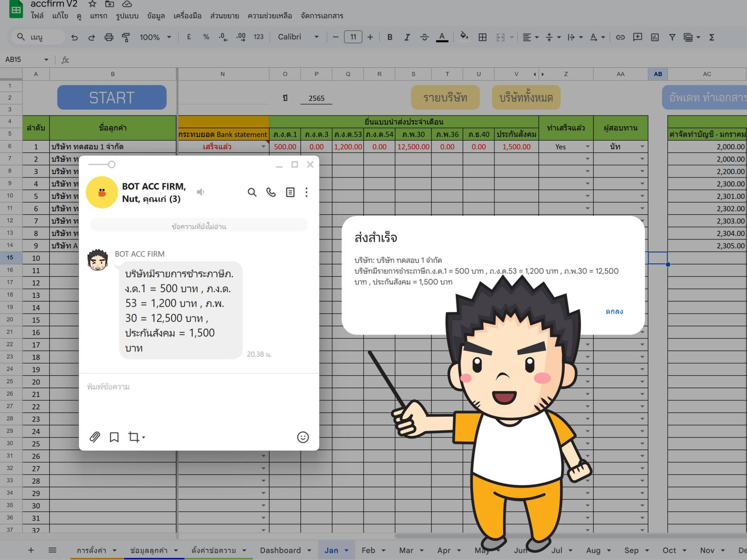The image size is (747, 560).
Task: Open the Calibri font dropdown
Action: (x=298, y=37)
